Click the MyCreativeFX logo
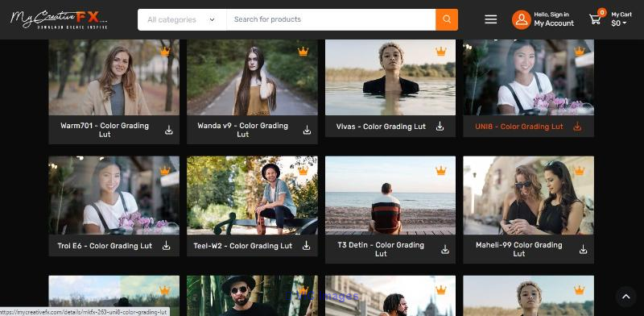The height and width of the screenshot is (316, 644). click(x=59, y=19)
